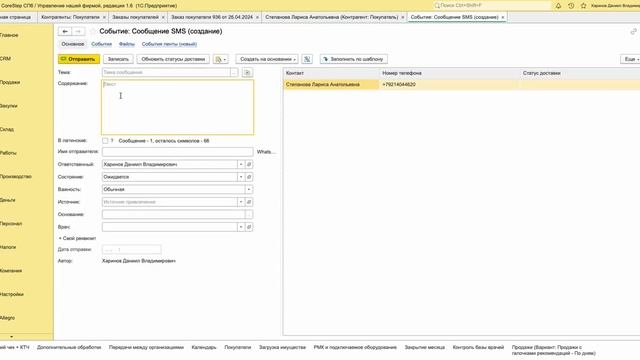Click the link icon at the form's right edge
The width and height of the screenshot is (640, 360).
coord(633,31)
